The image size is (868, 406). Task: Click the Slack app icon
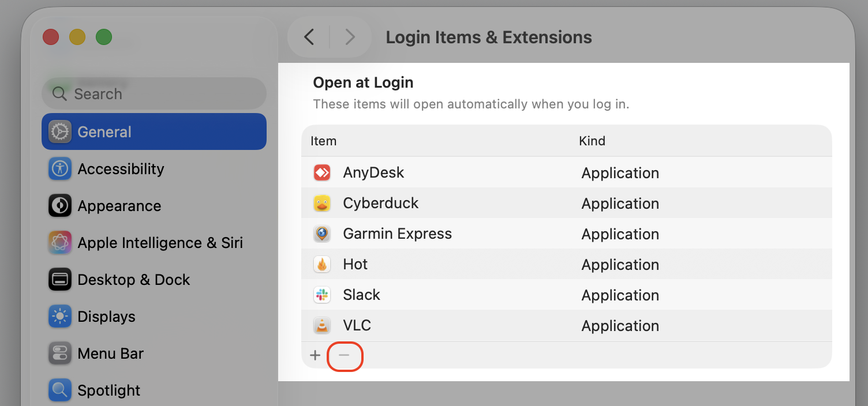pyautogui.click(x=322, y=295)
